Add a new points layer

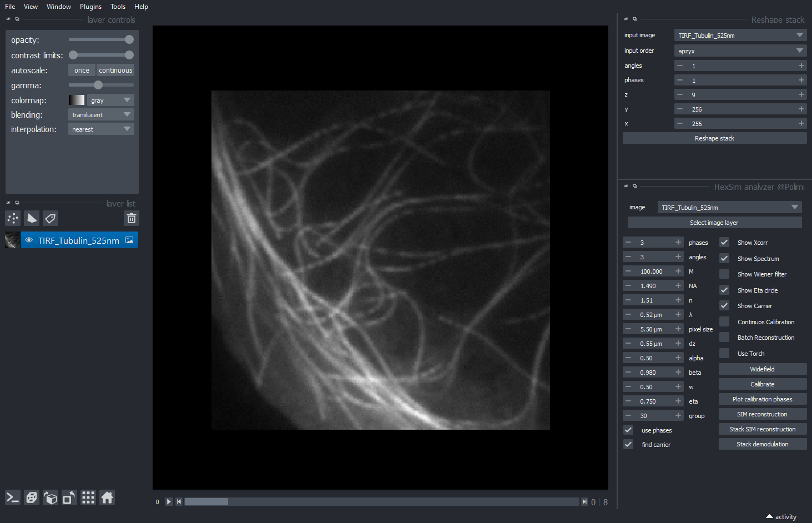13,218
